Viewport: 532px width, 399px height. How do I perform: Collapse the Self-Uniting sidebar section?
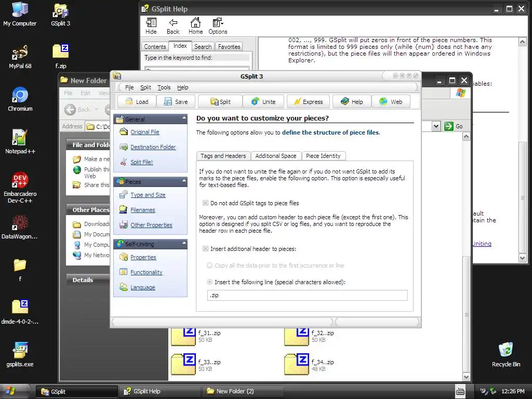(x=184, y=243)
